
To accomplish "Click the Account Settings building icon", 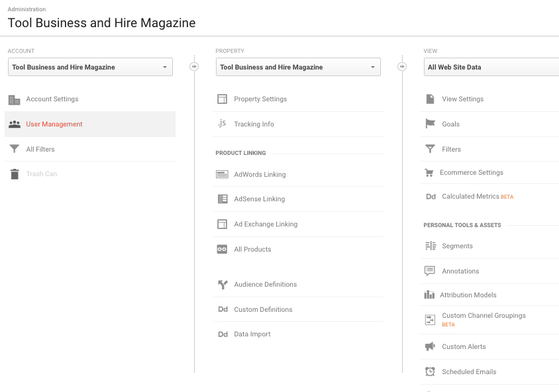I will click(x=15, y=100).
